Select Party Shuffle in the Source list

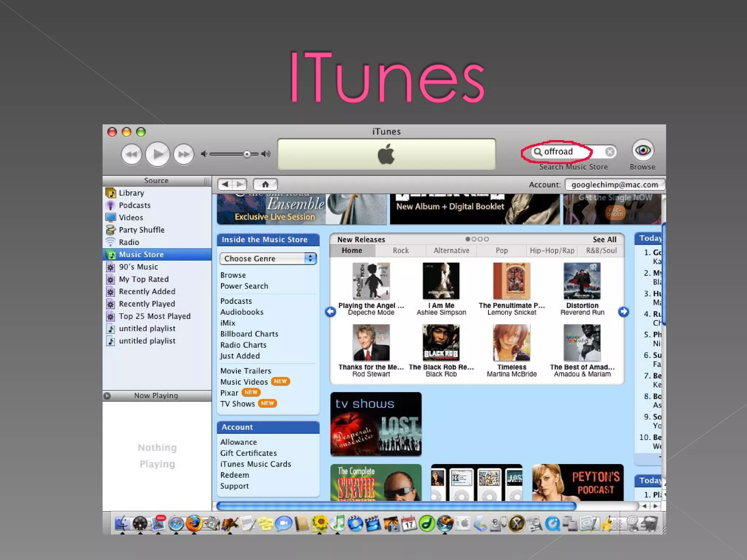(142, 230)
